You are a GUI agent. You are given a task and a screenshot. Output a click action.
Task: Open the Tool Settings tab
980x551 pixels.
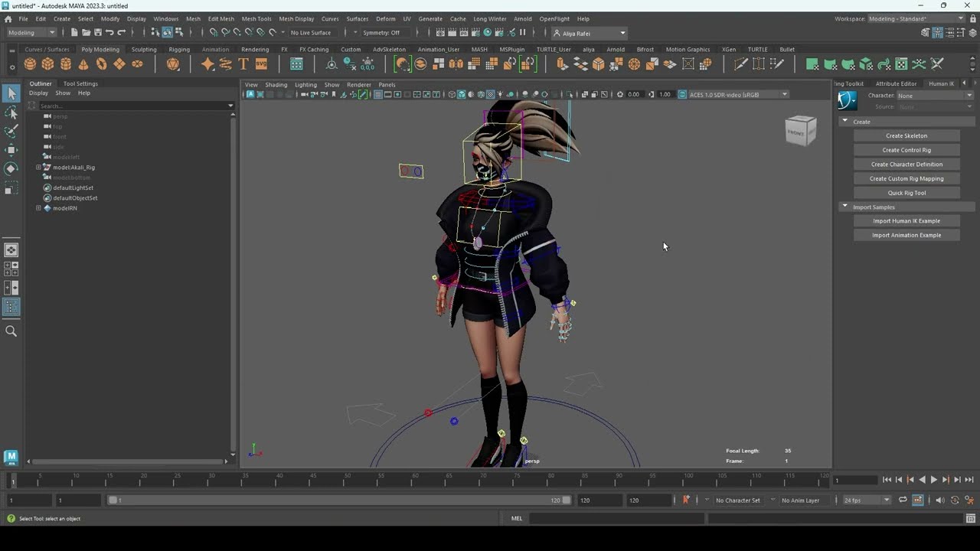(80, 83)
